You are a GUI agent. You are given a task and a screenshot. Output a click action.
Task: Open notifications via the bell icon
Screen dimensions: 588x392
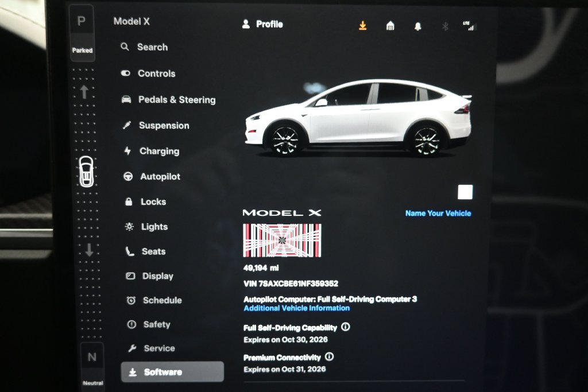[x=418, y=26]
